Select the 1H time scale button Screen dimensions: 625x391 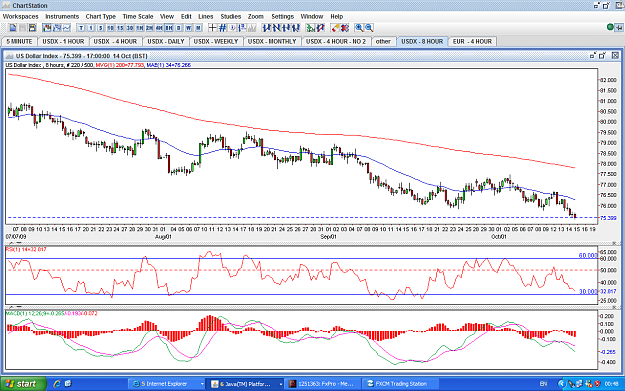coord(140,28)
